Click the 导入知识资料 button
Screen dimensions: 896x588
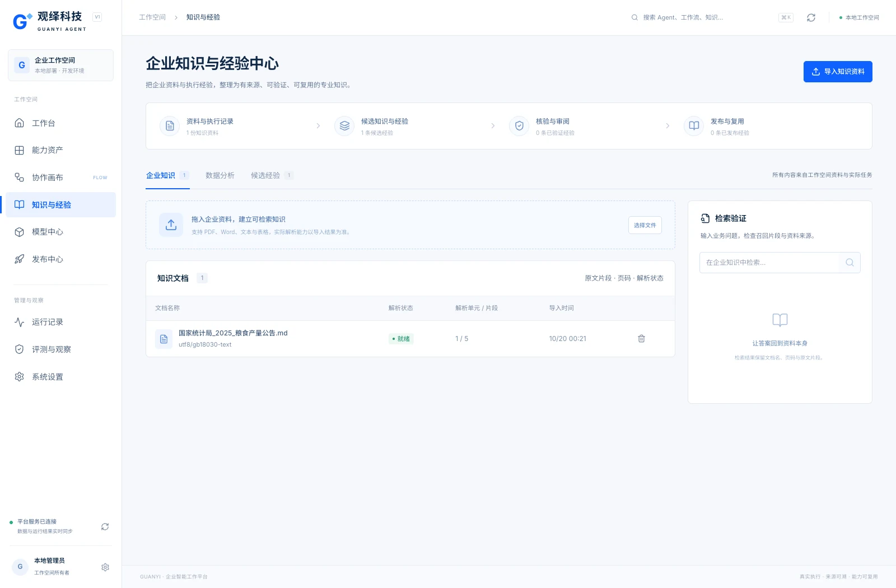tap(838, 72)
